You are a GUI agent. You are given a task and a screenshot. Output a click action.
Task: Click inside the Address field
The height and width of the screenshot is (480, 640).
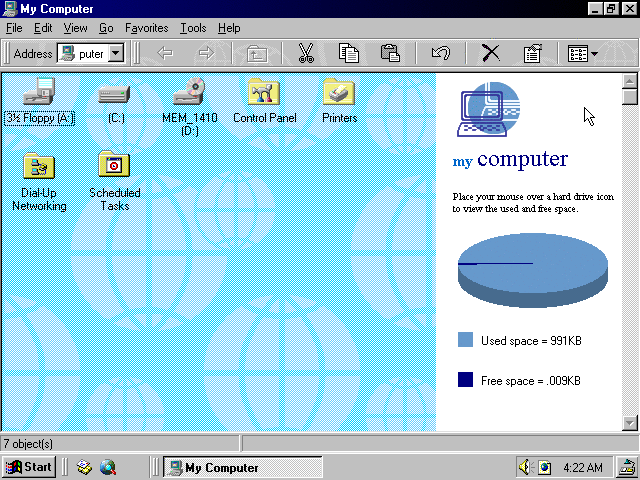pos(83,53)
